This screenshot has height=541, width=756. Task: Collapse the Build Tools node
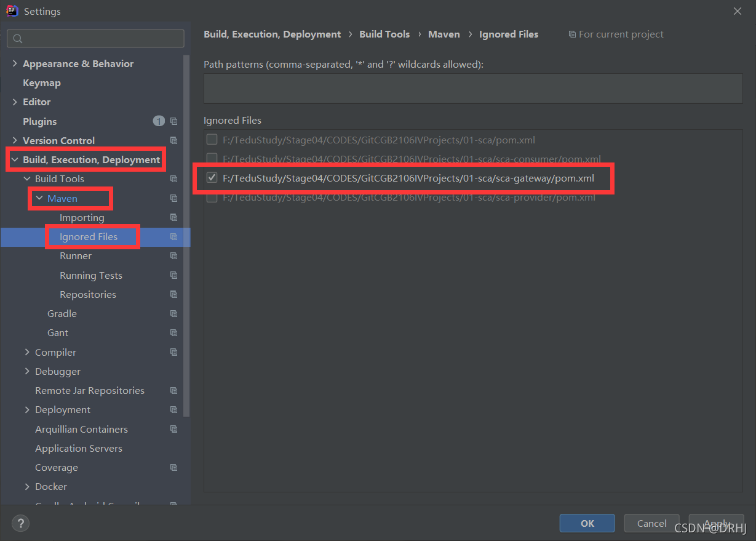(27, 179)
